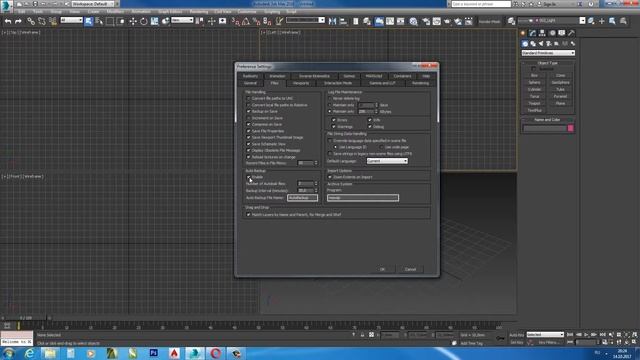This screenshot has width=640, height=360.
Task: Open the Utilities tab in the command panel
Action: [x=572, y=33]
